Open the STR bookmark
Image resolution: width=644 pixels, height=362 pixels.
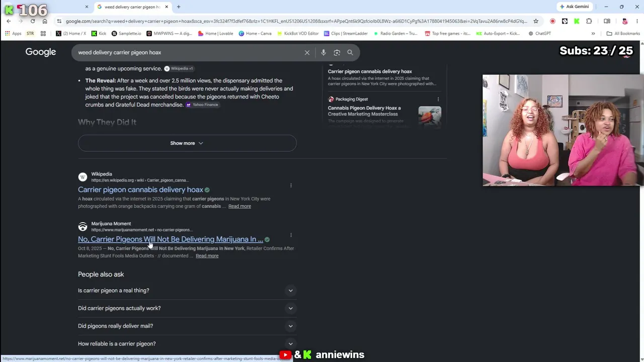(x=30, y=34)
